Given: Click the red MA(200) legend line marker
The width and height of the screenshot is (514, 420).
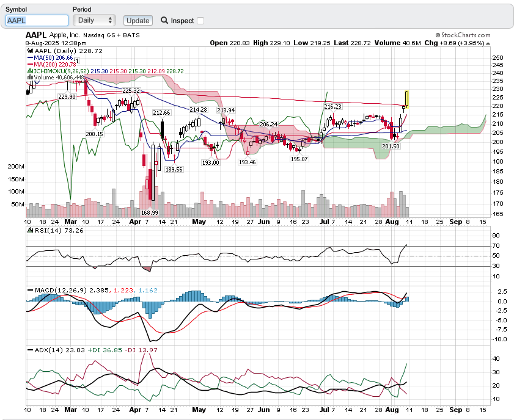Looking at the screenshot, I should [x=30, y=64].
